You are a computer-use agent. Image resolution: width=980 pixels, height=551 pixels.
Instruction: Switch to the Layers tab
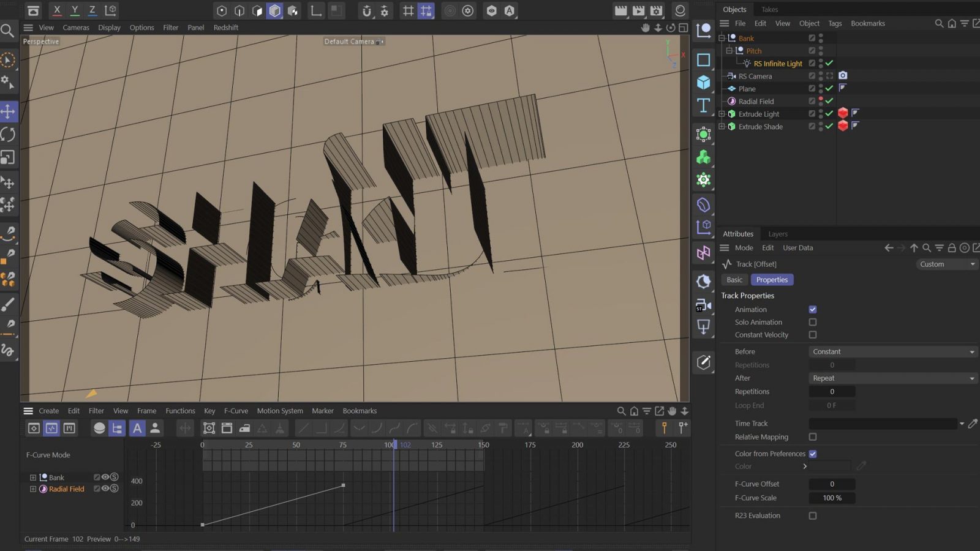click(x=777, y=233)
